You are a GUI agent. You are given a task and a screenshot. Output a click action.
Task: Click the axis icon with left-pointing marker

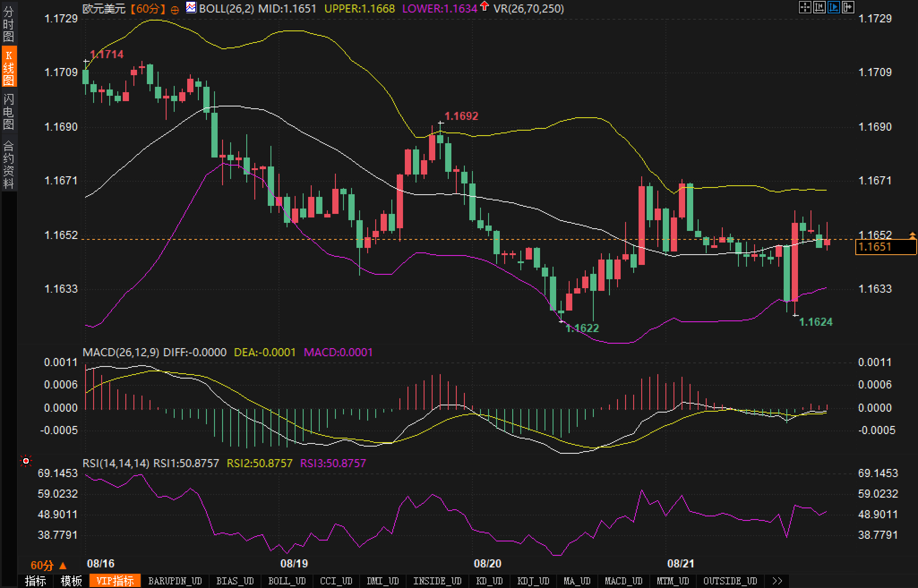819,7
